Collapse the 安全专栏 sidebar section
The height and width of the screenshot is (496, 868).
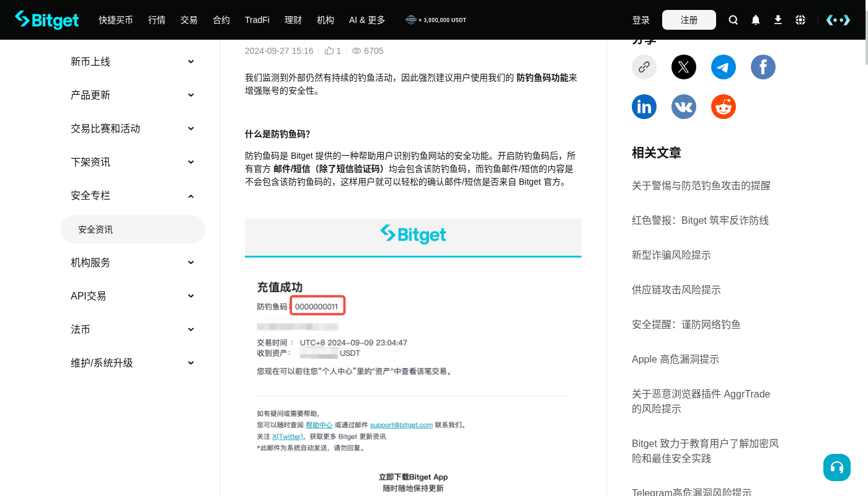tap(133, 195)
